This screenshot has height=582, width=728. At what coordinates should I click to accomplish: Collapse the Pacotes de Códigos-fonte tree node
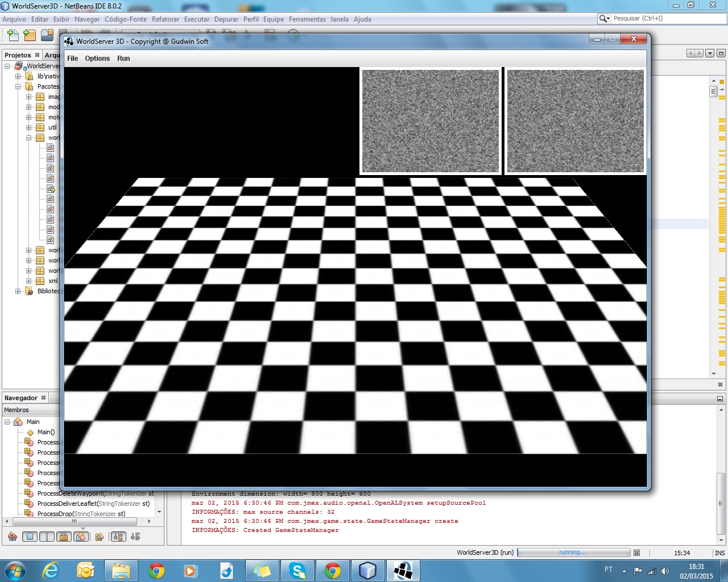click(18, 86)
